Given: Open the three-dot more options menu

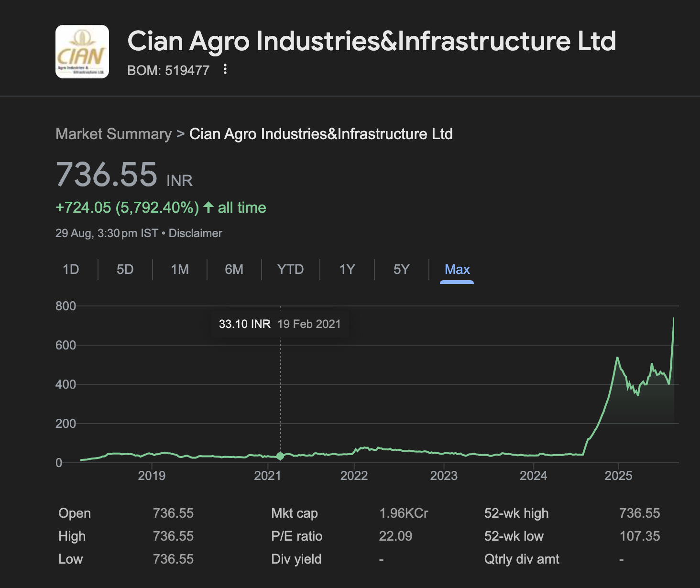Looking at the screenshot, I should point(225,70).
